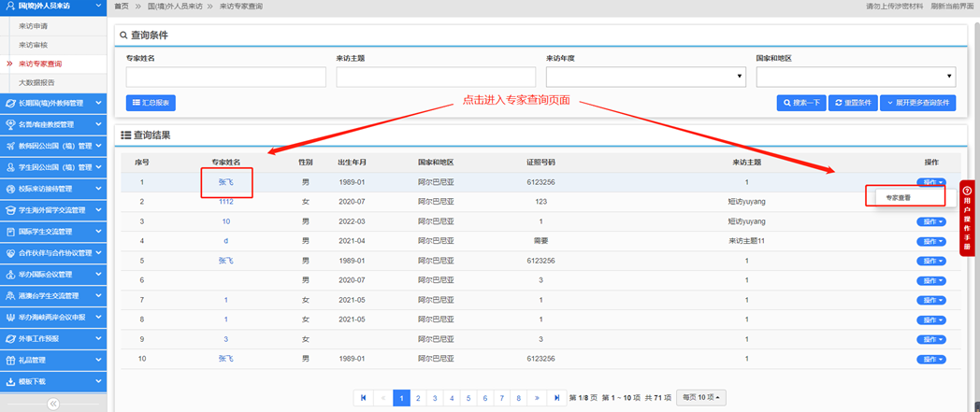Open the 每页 10 项 page size dropdown
The image size is (980, 412).
[x=703, y=398]
